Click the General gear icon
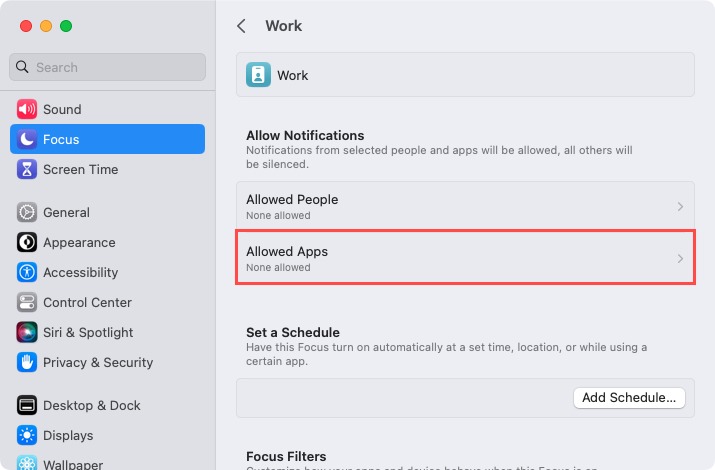 click(x=27, y=212)
